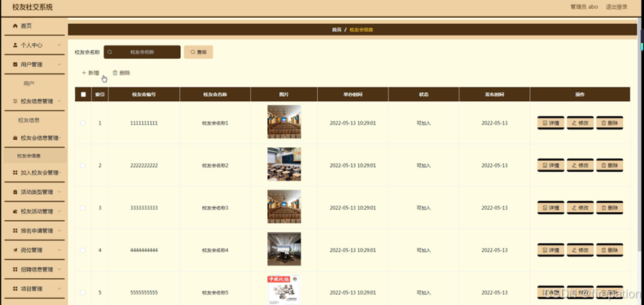The height and width of the screenshot is (305, 644).
Task: Open the image thumbnail for 校友会名称2
Action: click(284, 164)
